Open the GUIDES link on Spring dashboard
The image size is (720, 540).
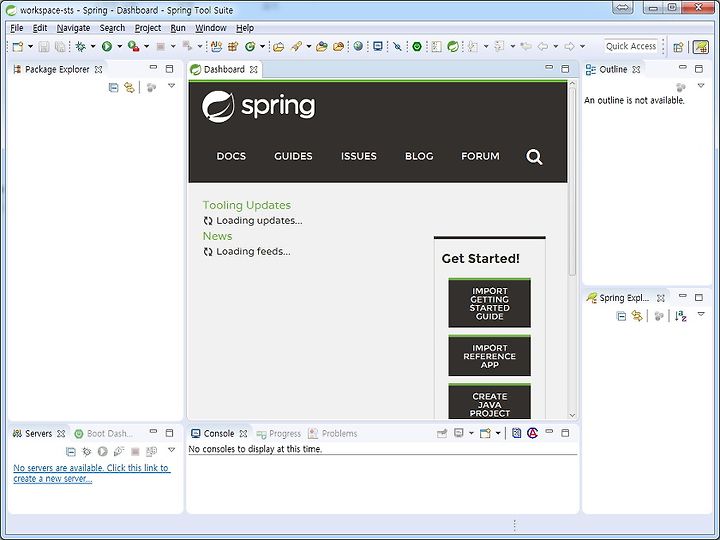pyautogui.click(x=293, y=156)
